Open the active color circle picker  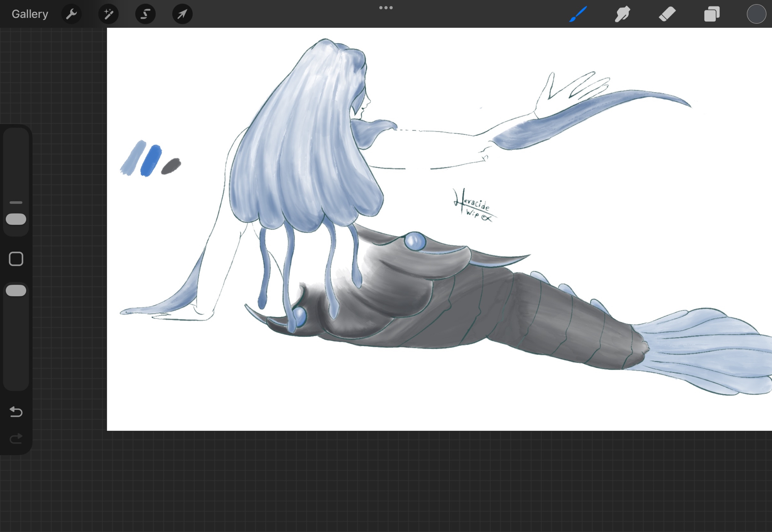pos(756,14)
